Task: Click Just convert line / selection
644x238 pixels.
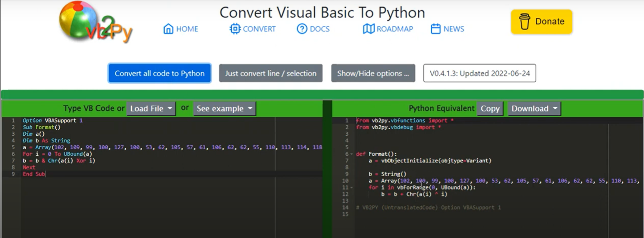Action: tap(271, 73)
